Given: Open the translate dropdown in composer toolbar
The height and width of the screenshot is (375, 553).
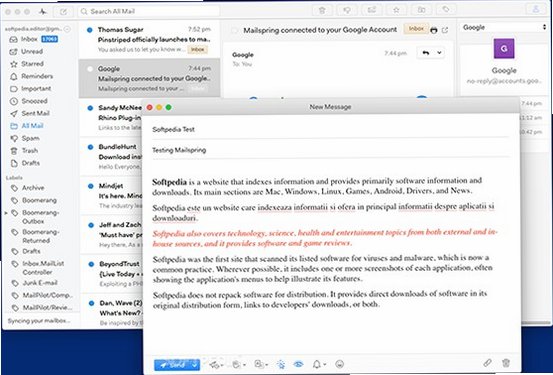Looking at the screenshot, I should [238, 364].
